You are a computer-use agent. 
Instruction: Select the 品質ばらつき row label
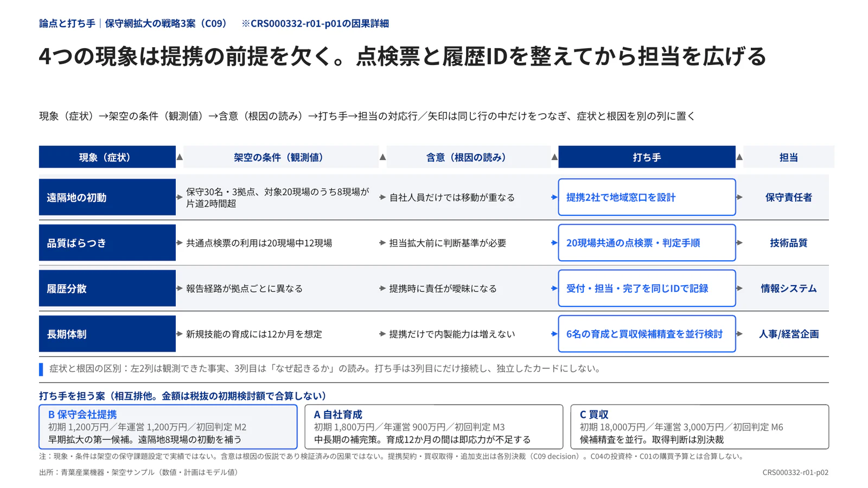point(107,243)
